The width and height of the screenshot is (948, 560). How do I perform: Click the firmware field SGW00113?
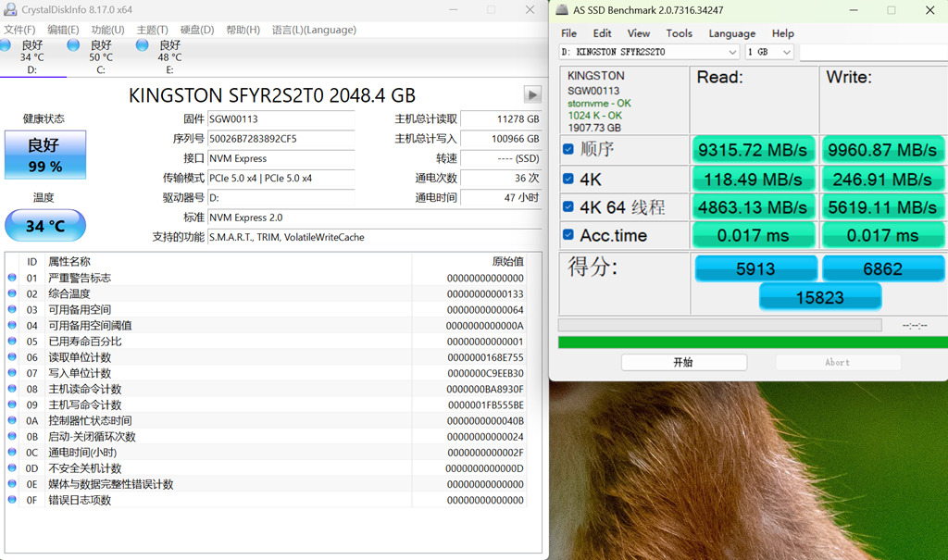(281, 119)
